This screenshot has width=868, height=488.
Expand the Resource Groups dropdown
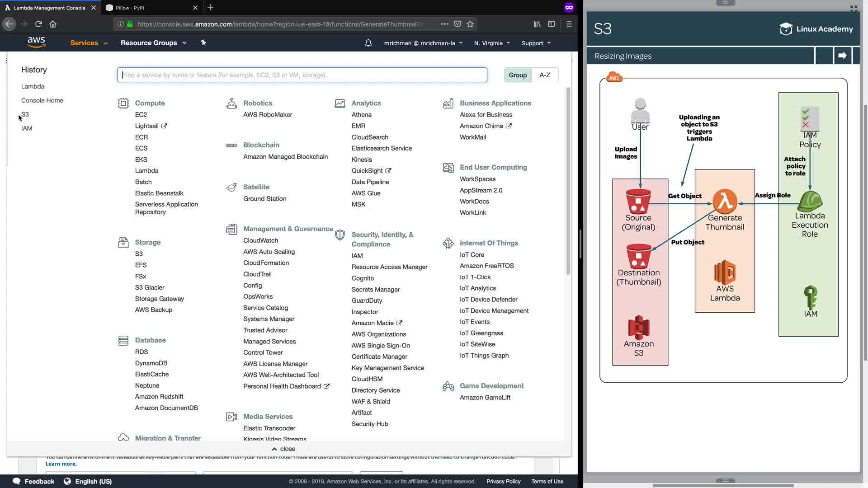click(x=153, y=43)
